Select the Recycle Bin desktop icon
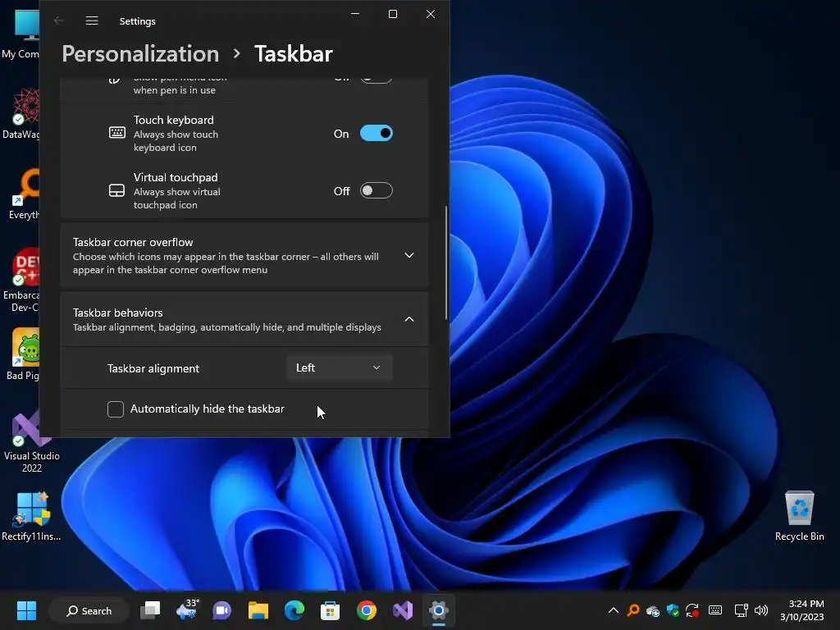 pos(799,516)
